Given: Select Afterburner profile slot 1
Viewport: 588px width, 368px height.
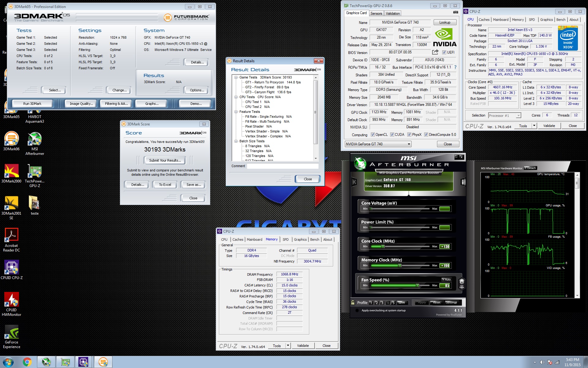Looking at the screenshot, I should [371, 303].
